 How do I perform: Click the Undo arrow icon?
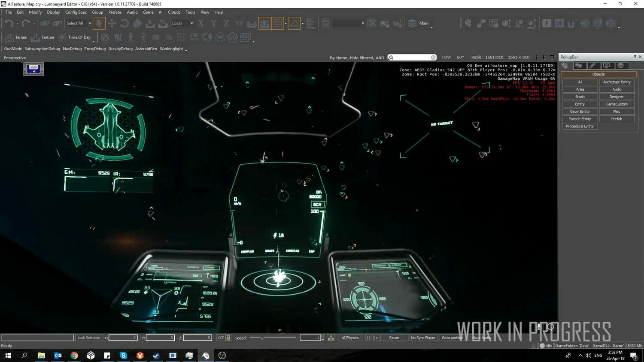[9, 23]
